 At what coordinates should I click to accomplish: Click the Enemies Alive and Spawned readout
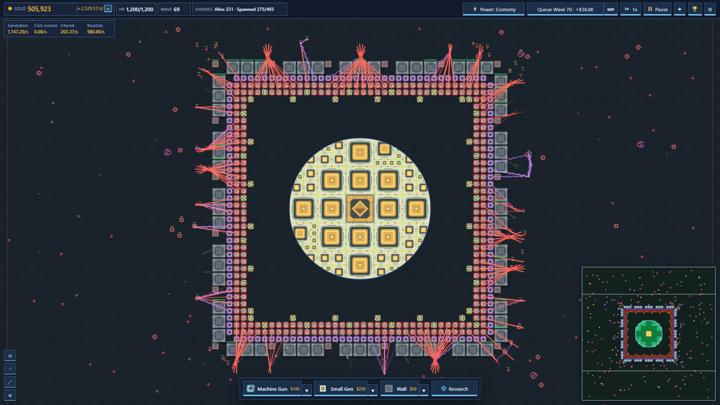[240, 9]
